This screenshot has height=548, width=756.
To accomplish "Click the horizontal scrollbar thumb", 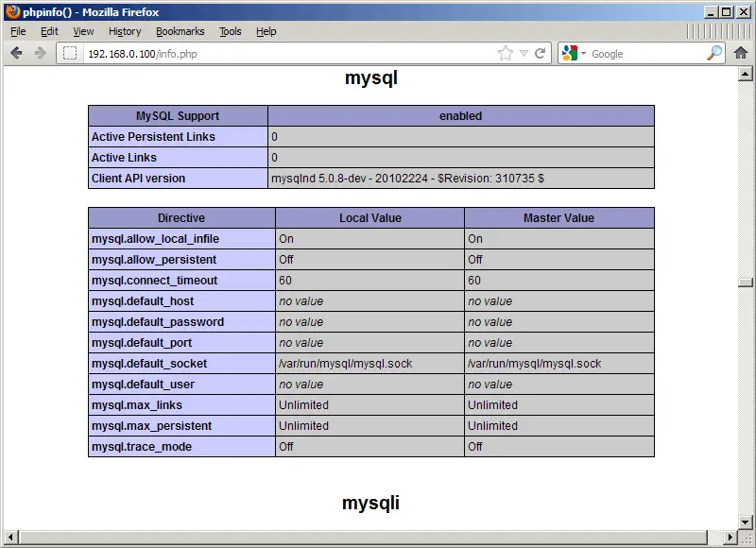I will tap(363, 537).
